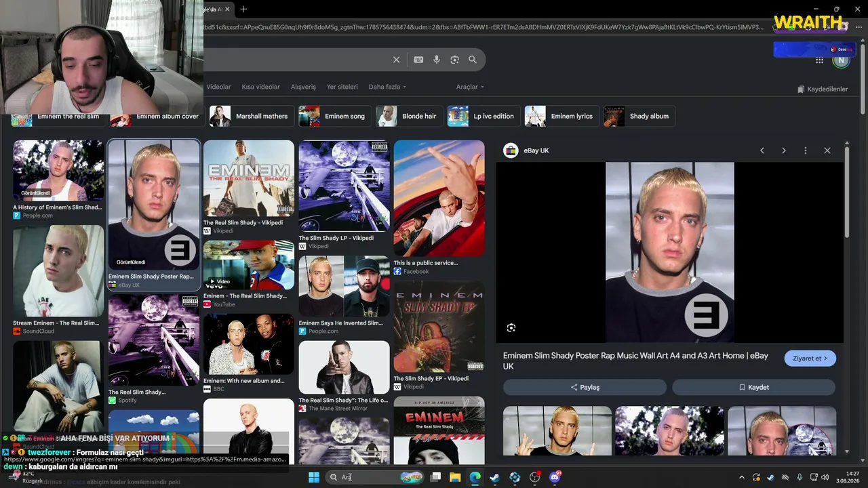The width and height of the screenshot is (868, 488).
Task: Open 'The Real Slim Shady' Spotify image
Action: pos(154,341)
